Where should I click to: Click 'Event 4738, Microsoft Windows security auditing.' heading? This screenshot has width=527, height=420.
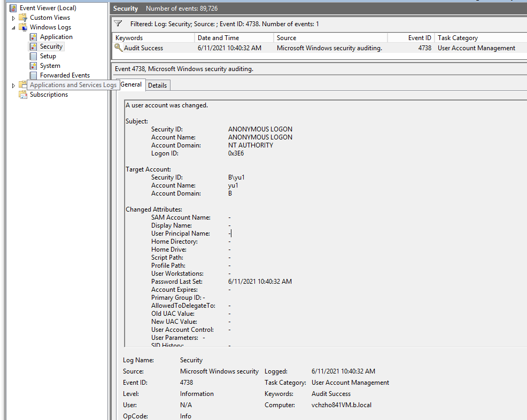(x=184, y=69)
